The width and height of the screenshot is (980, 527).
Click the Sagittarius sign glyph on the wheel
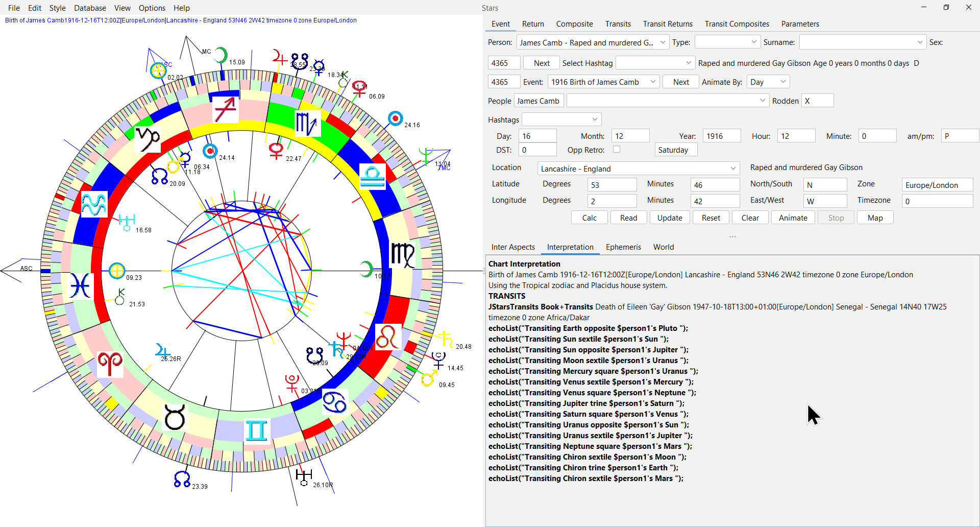point(226,110)
